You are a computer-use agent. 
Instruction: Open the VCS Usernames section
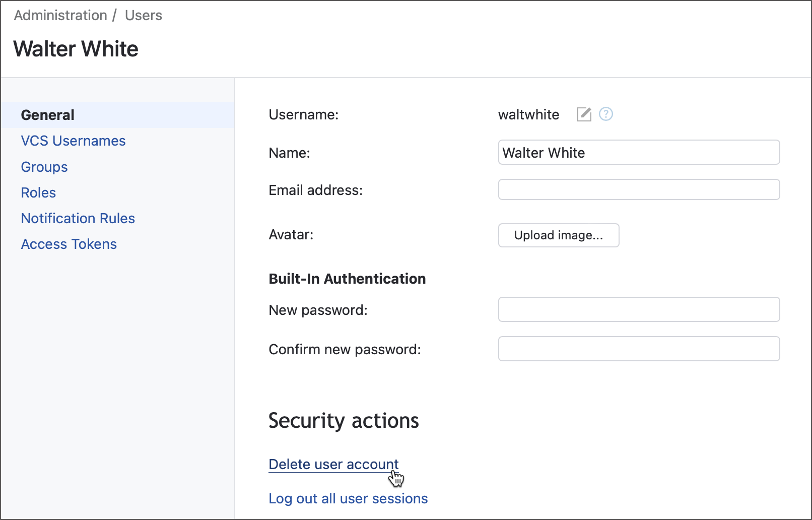(x=73, y=141)
